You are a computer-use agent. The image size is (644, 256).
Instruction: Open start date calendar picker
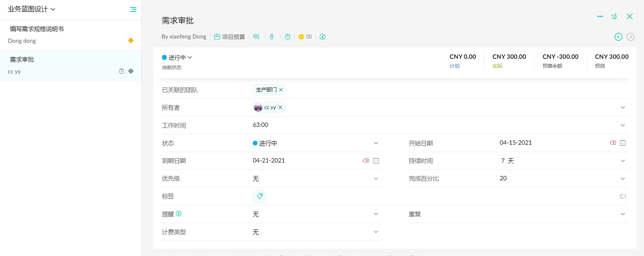click(623, 143)
